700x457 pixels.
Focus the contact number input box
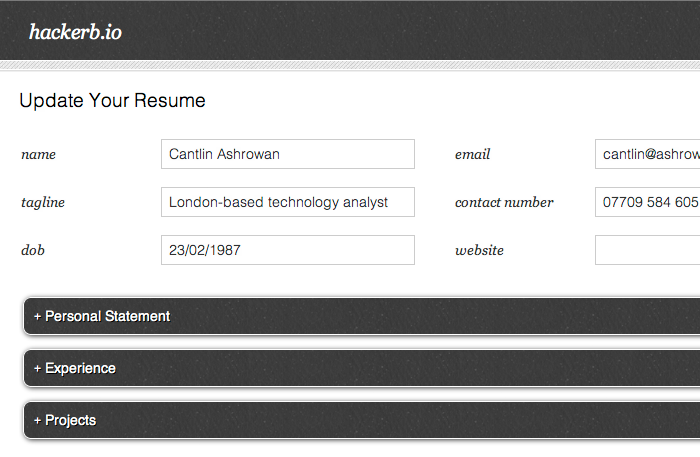tap(647, 202)
